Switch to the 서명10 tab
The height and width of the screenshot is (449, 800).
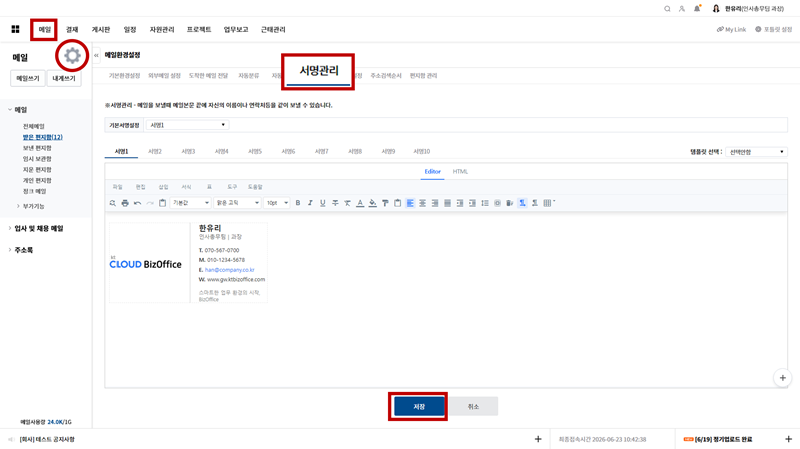coord(421,152)
